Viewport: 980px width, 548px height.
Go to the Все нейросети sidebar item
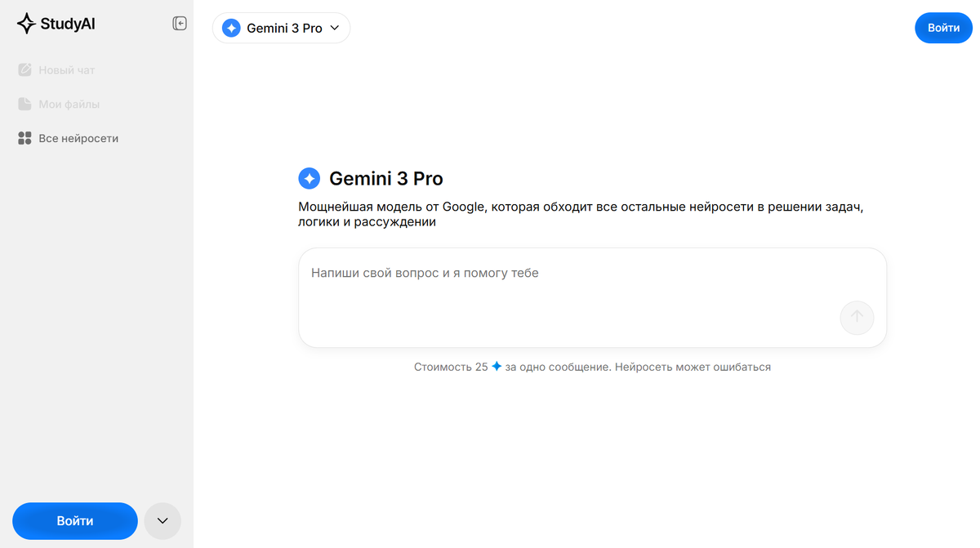click(x=78, y=139)
